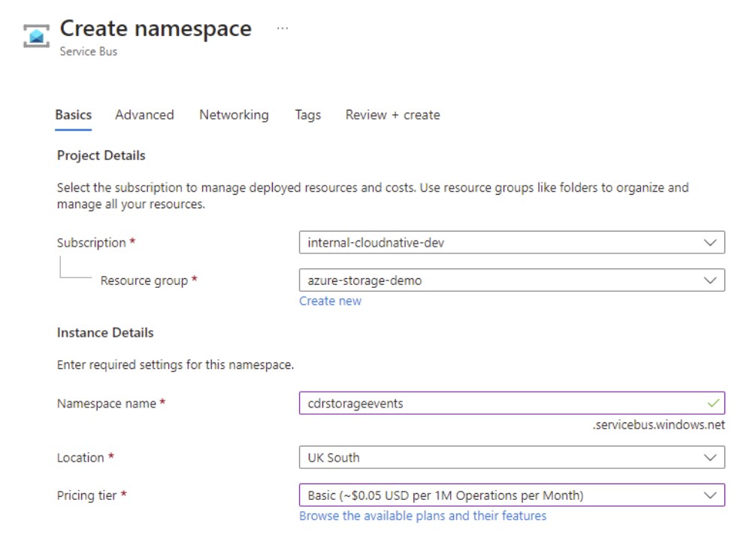
Task: Click the .servicebus.windows.net domain suffix text
Action: [658, 425]
